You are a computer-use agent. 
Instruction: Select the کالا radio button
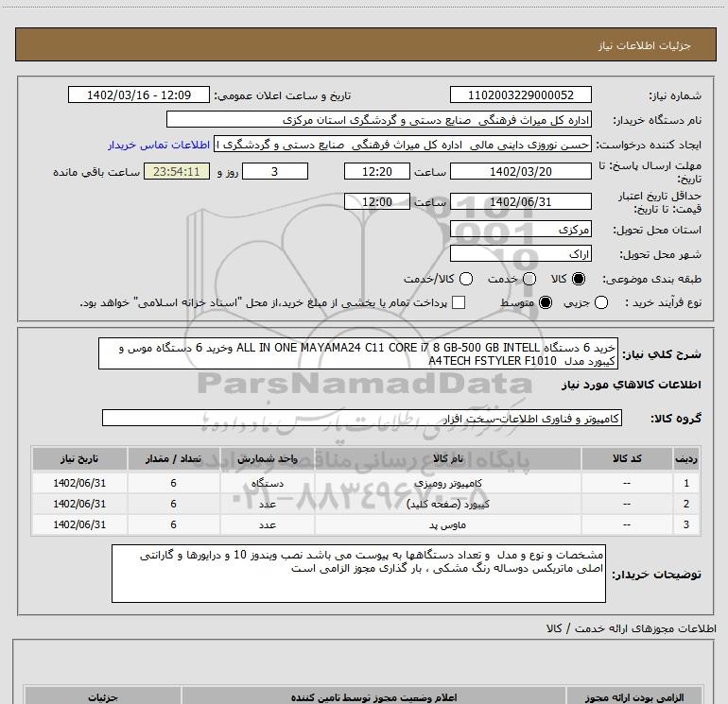tap(579, 279)
